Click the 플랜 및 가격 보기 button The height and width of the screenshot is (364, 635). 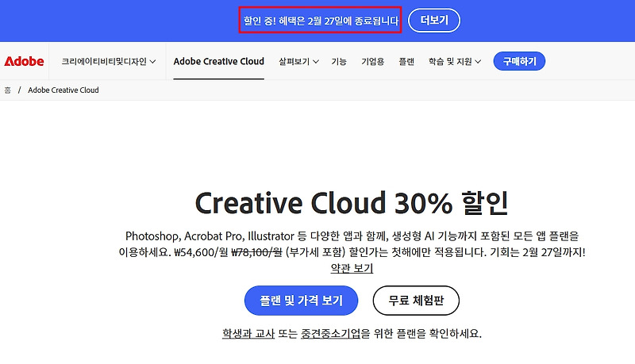tap(301, 301)
